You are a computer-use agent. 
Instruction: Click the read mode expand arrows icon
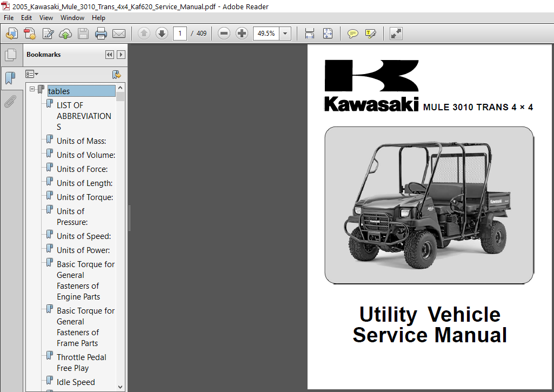click(396, 34)
